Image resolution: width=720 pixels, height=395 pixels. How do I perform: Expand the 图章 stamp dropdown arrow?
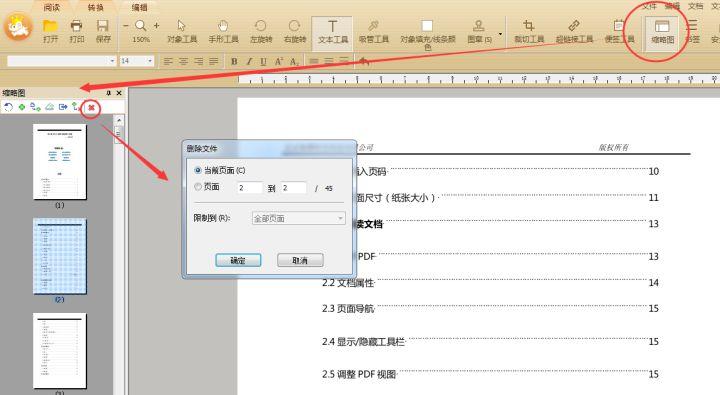pyautogui.click(x=500, y=34)
